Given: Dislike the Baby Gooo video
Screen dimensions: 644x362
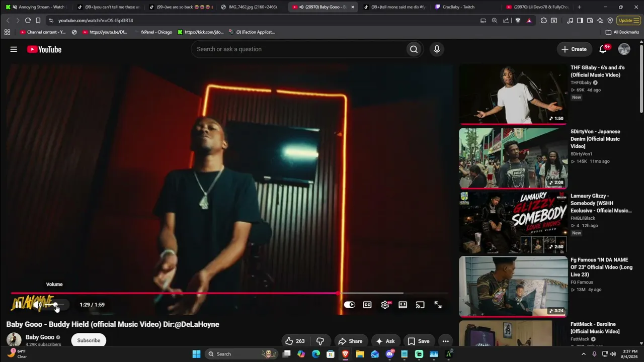Looking at the screenshot, I should [x=320, y=341].
